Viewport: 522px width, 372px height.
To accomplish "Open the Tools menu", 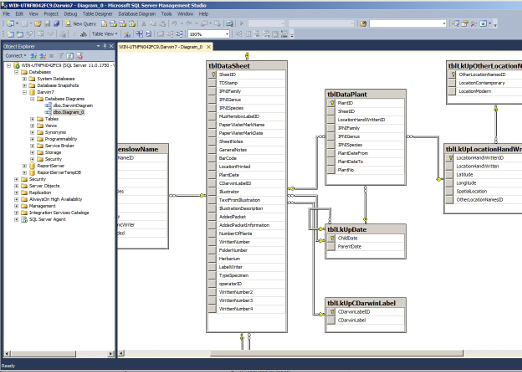I will (166, 14).
